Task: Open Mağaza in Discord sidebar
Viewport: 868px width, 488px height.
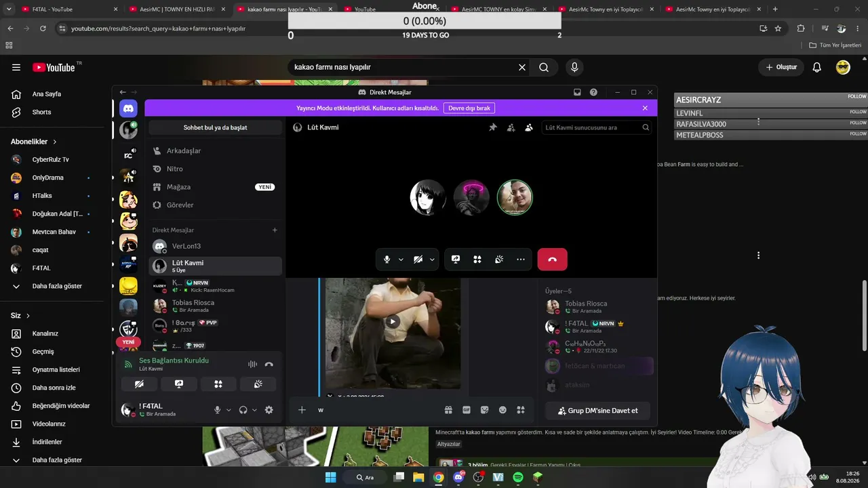Action: coord(215,187)
